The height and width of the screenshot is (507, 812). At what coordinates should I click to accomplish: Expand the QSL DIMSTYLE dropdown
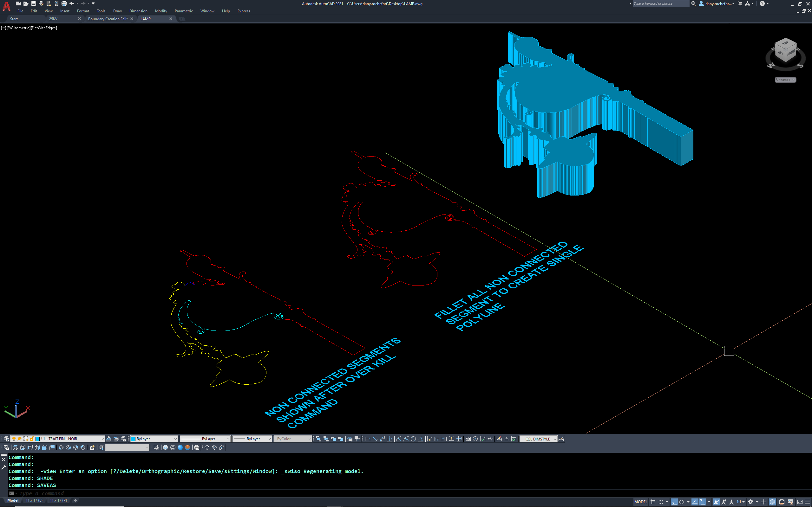[556, 439]
